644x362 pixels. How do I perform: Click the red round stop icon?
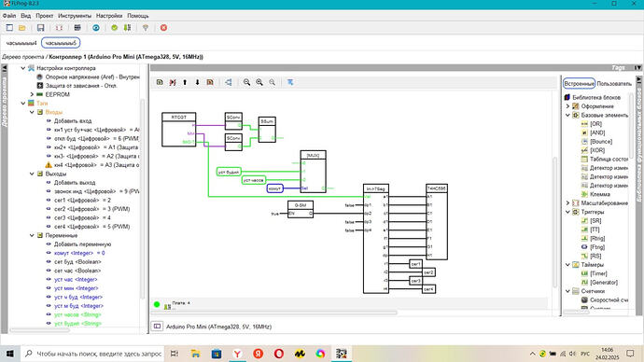tap(163, 27)
